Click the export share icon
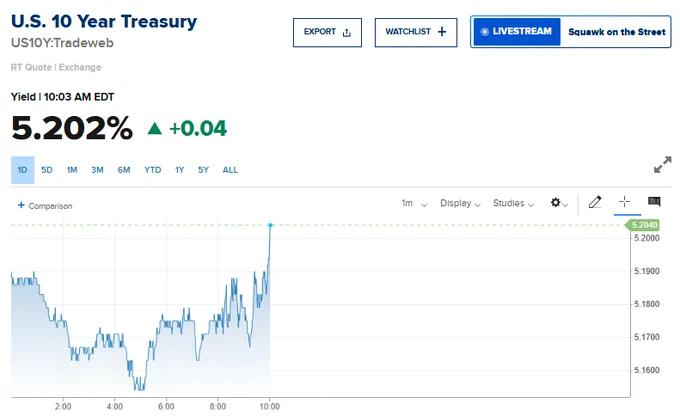Image resolution: width=680 pixels, height=416 pixels. click(x=347, y=33)
